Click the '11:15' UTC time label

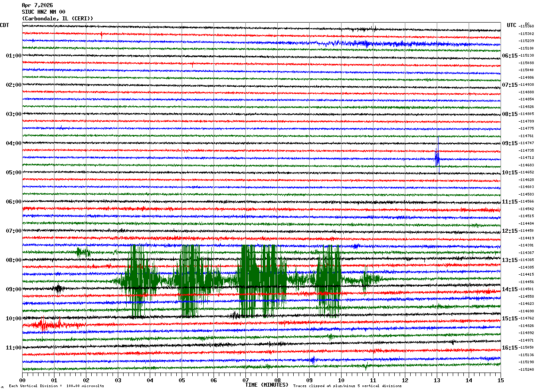(510, 202)
